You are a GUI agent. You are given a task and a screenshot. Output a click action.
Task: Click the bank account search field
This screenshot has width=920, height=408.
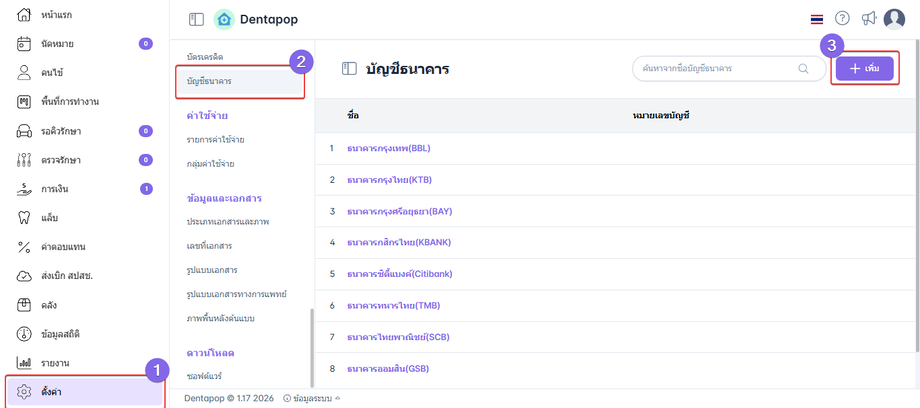pyautogui.click(x=712, y=68)
